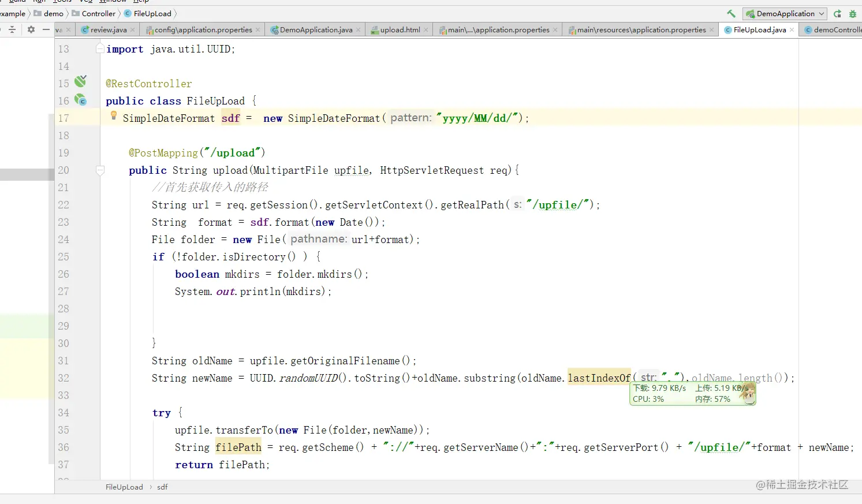Screen dimensions: 862x504
Task: Open the DemoApplication run configuration dropdown
Action: click(785, 13)
